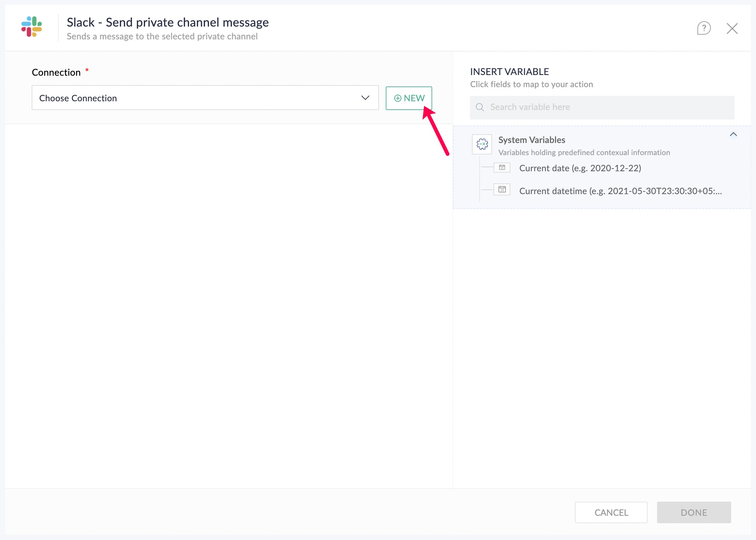The image size is (756, 540).
Task: Close the dialog with the X icon
Action: pos(732,29)
